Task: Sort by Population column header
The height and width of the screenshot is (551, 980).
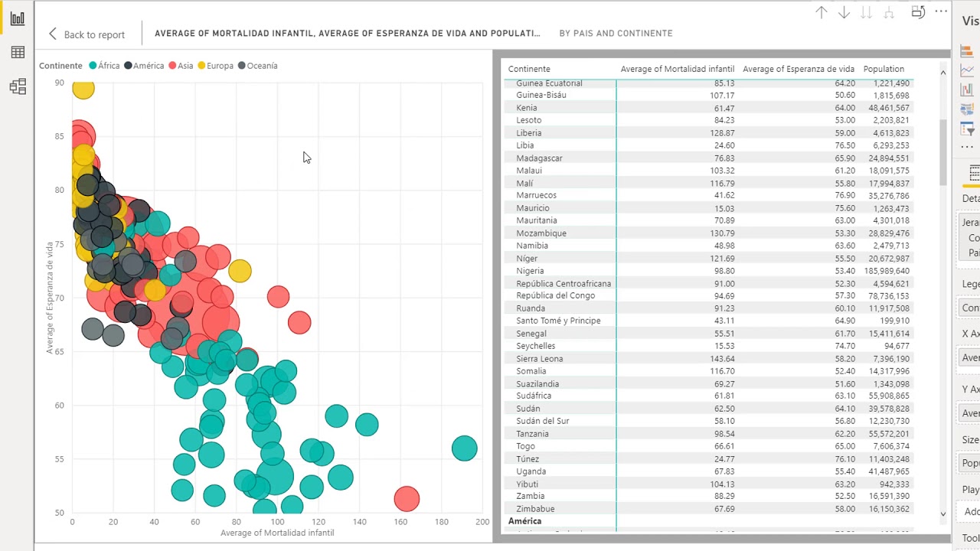Action: pos(884,69)
